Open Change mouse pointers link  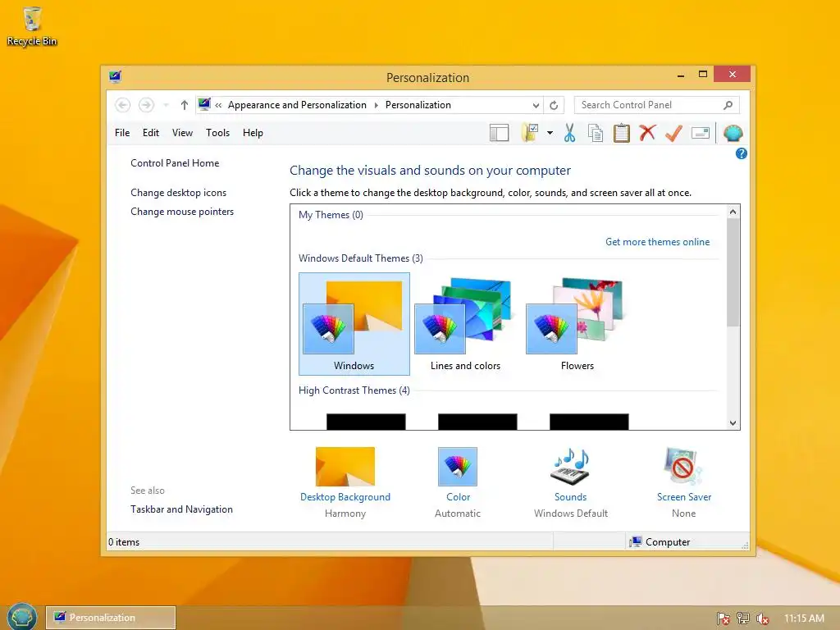point(182,212)
